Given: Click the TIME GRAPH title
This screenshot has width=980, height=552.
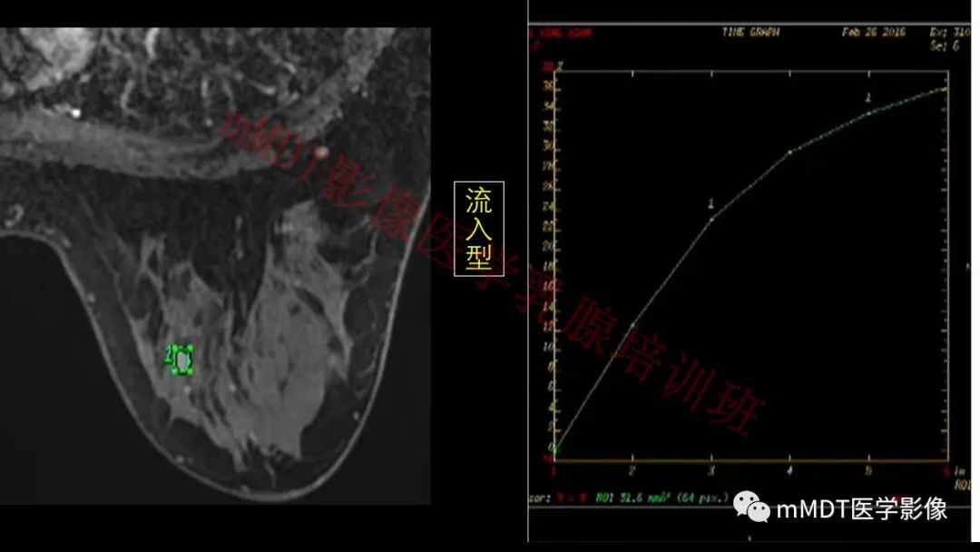Looking at the screenshot, I should [750, 32].
